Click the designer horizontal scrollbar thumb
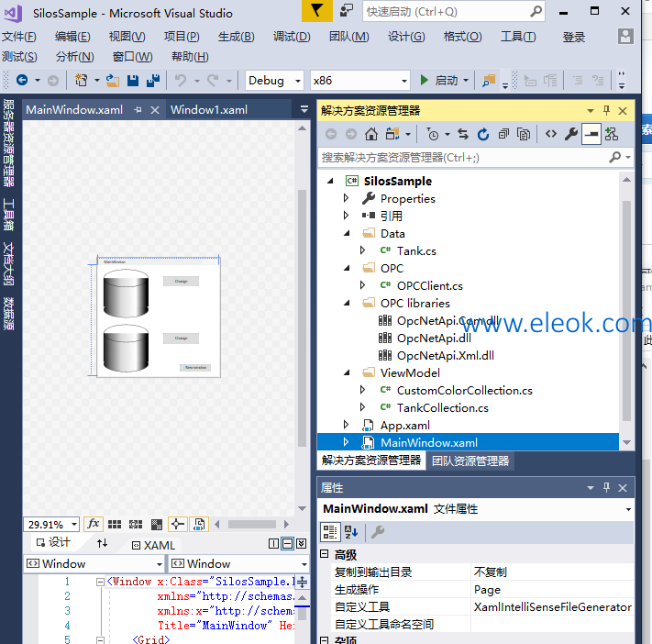The width and height of the screenshot is (652, 644). tap(252, 524)
